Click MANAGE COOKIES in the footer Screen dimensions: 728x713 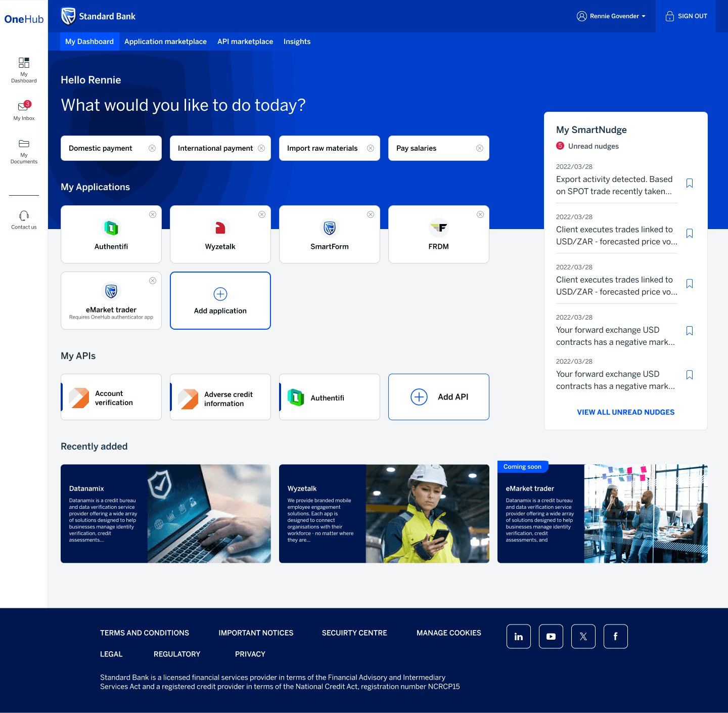449,633
